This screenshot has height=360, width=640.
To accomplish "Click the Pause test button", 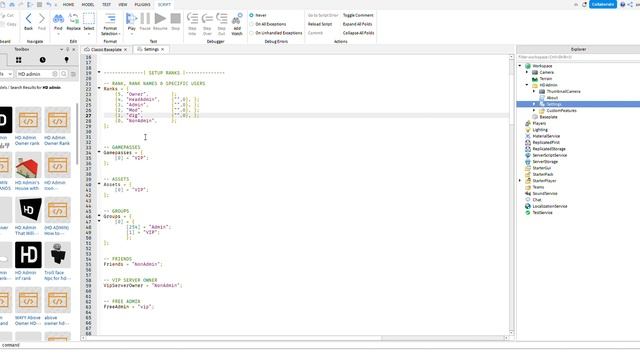I will click(x=145, y=18).
